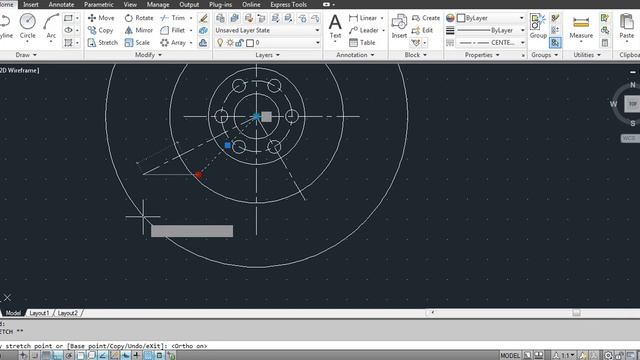Expand the Utilities panel
Image resolution: width=640 pixels, height=360 pixels.
[x=587, y=55]
